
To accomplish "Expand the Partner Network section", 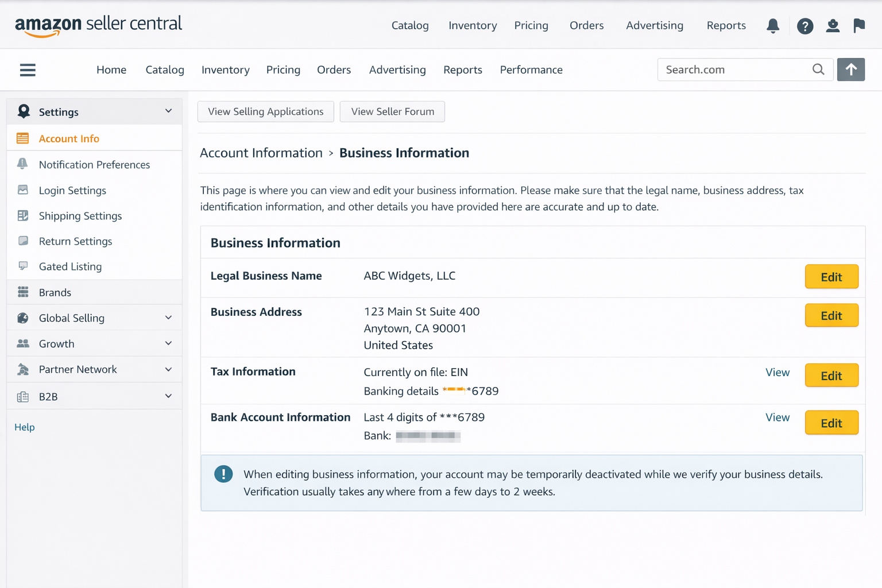I will tap(168, 369).
